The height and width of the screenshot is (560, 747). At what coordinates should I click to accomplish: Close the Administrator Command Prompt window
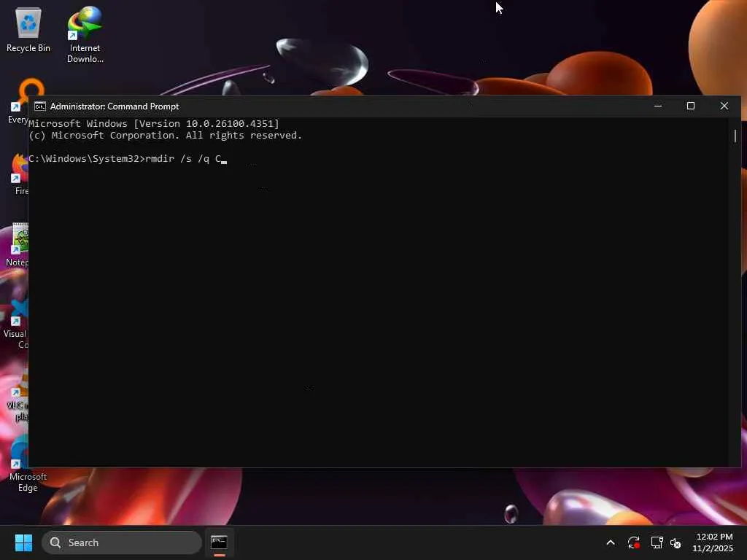pyautogui.click(x=724, y=106)
